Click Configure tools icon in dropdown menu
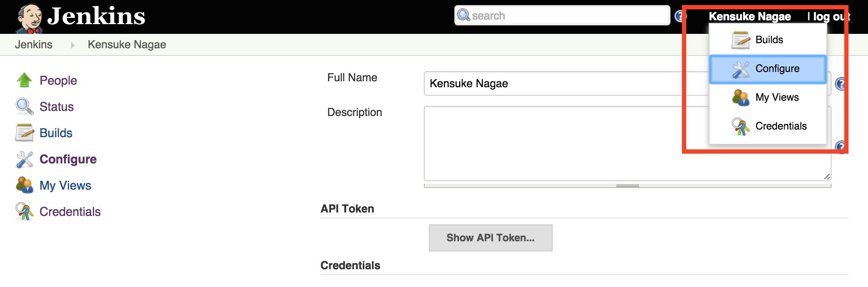This screenshot has width=868, height=287. pyautogui.click(x=740, y=69)
